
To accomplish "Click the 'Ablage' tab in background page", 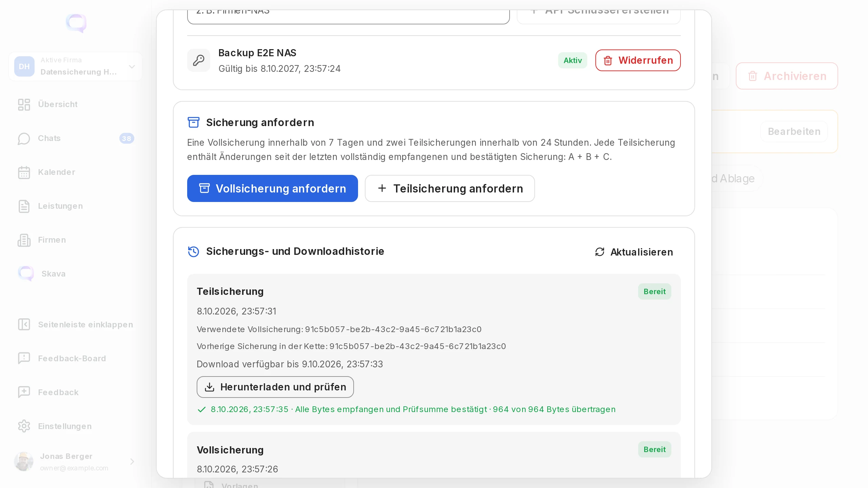I will pos(737,178).
